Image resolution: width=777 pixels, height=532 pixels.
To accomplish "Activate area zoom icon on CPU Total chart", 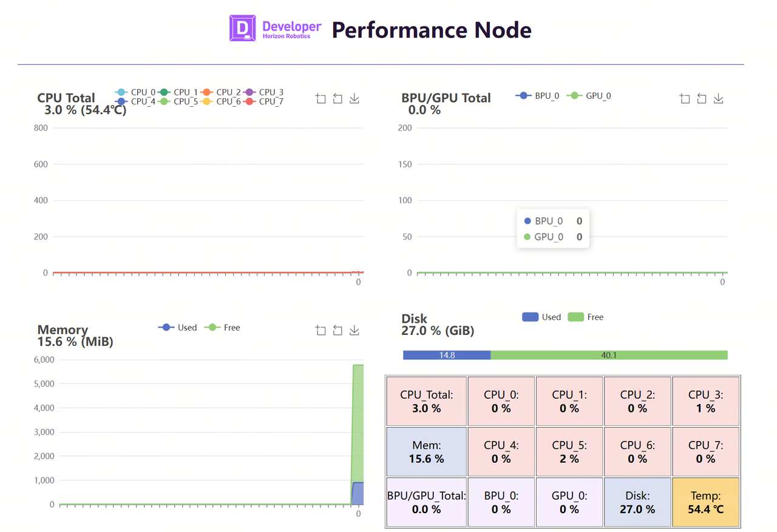I will tap(321, 98).
